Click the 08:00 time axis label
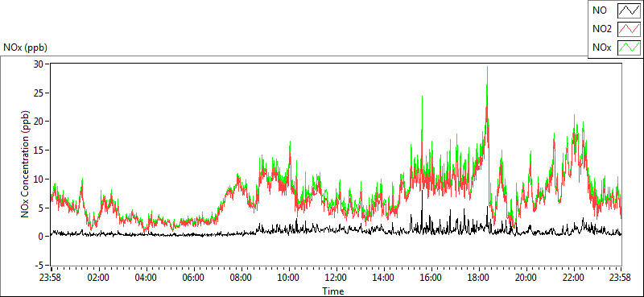 241,277
